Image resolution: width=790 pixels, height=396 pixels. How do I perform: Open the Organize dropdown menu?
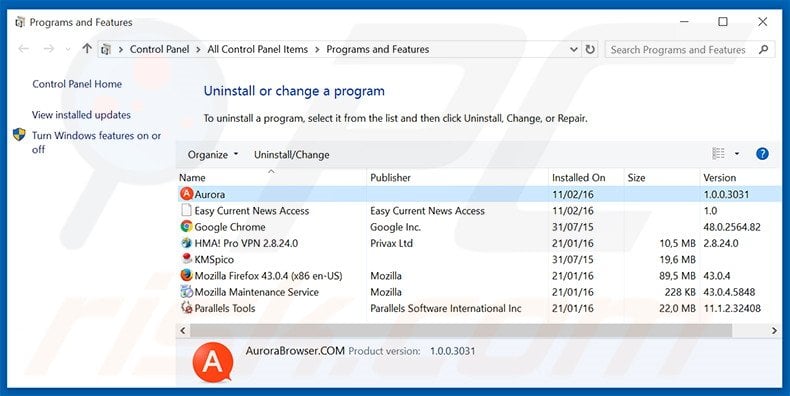pyautogui.click(x=213, y=155)
